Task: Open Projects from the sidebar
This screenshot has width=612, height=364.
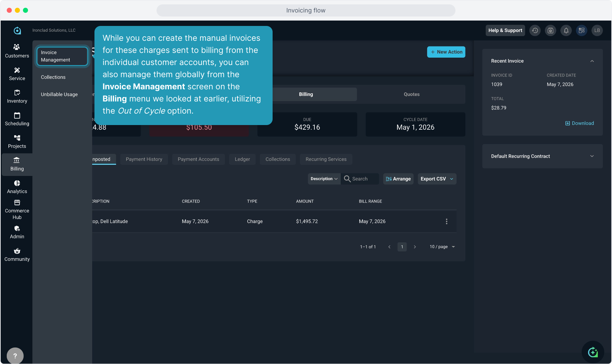Action: (x=17, y=142)
